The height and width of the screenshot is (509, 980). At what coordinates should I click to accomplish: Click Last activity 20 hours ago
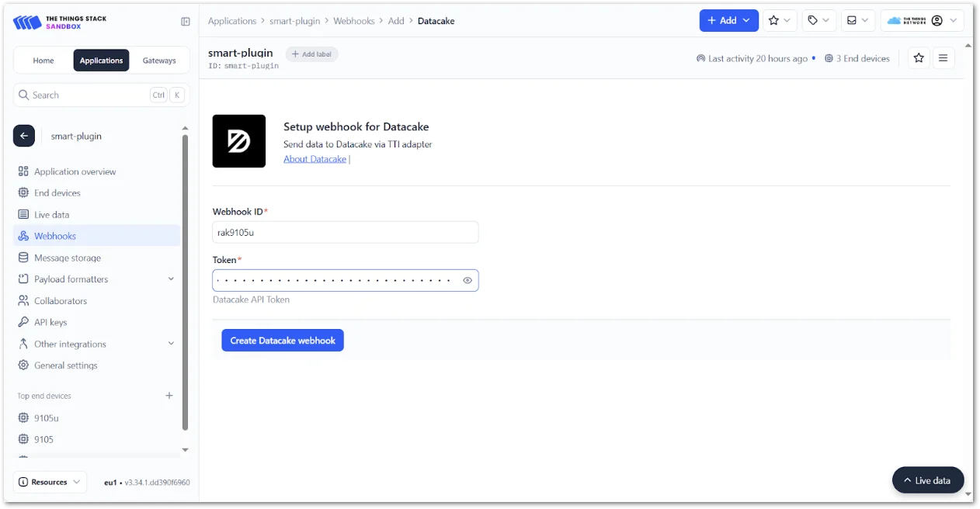pyautogui.click(x=752, y=58)
